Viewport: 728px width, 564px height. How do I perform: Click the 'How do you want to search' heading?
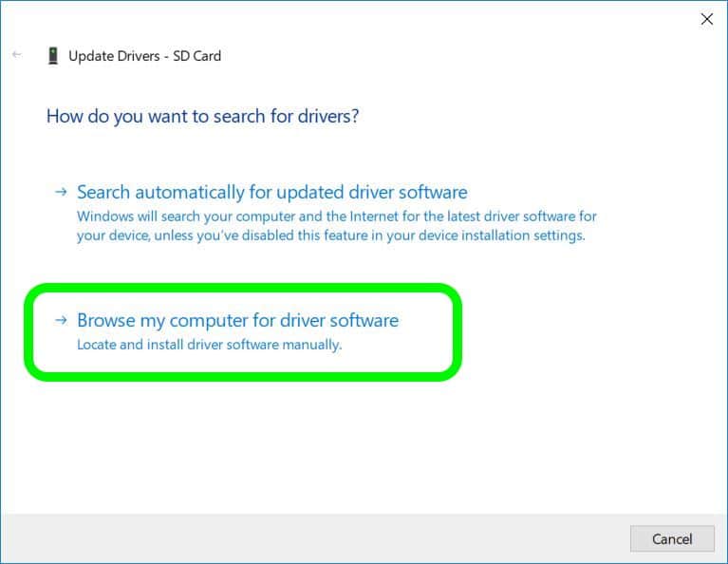pyautogui.click(x=202, y=117)
